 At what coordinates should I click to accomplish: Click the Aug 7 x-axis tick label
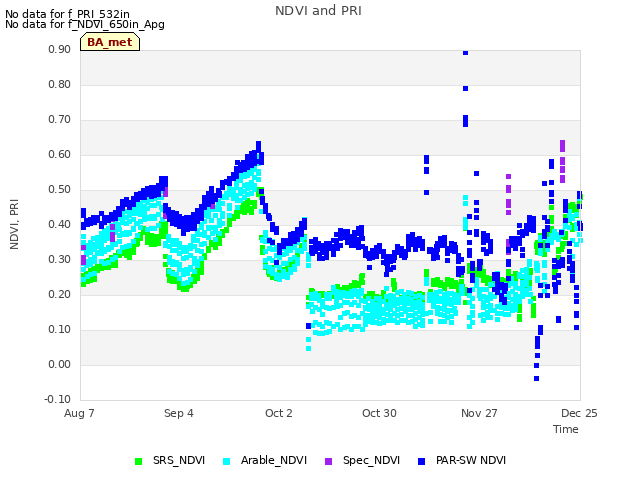[79, 413]
